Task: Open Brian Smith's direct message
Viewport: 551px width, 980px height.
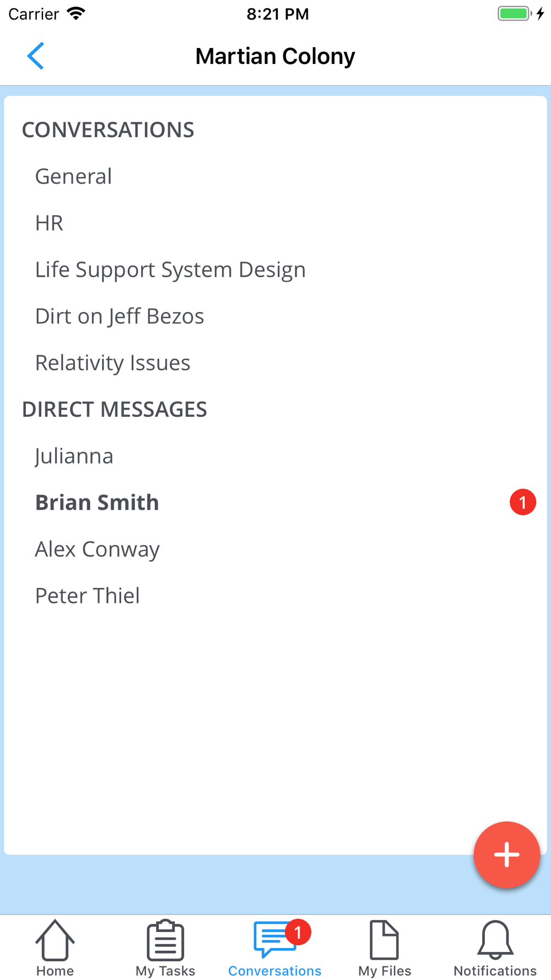Action: [x=97, y=503]
